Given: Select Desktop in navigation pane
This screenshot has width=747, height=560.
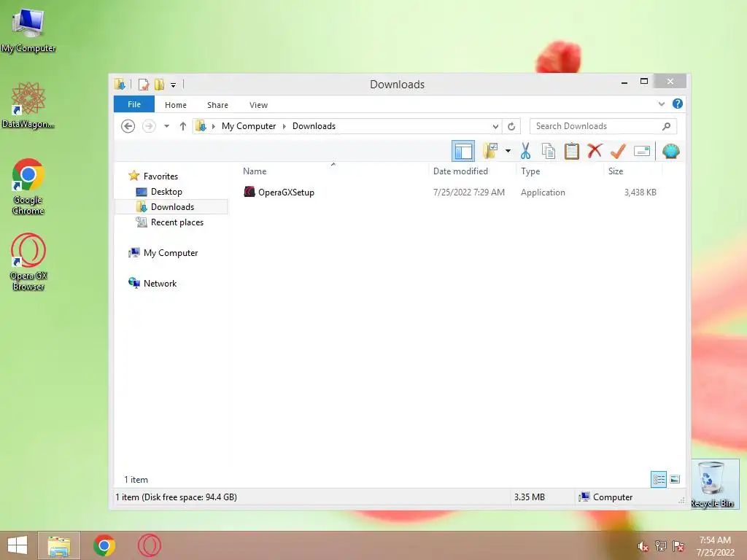Looking at the screenshot, I should pyautogui.click(x=166, y=192).
